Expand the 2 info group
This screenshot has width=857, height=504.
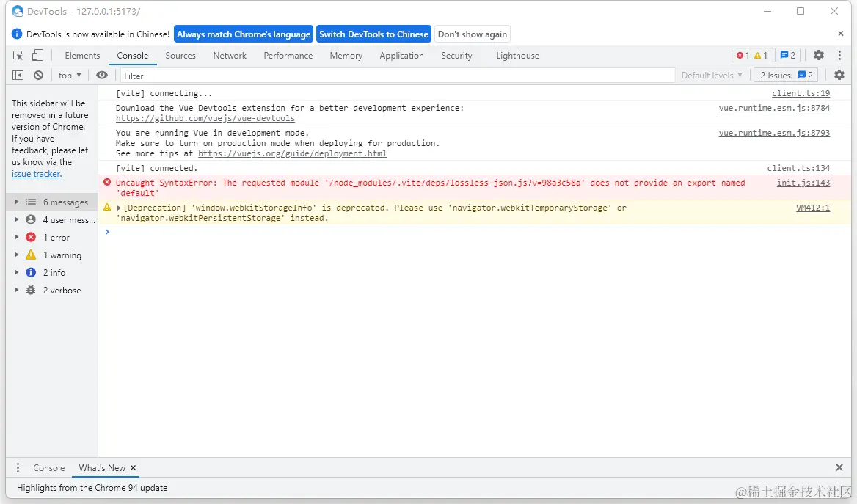[16, 272]
